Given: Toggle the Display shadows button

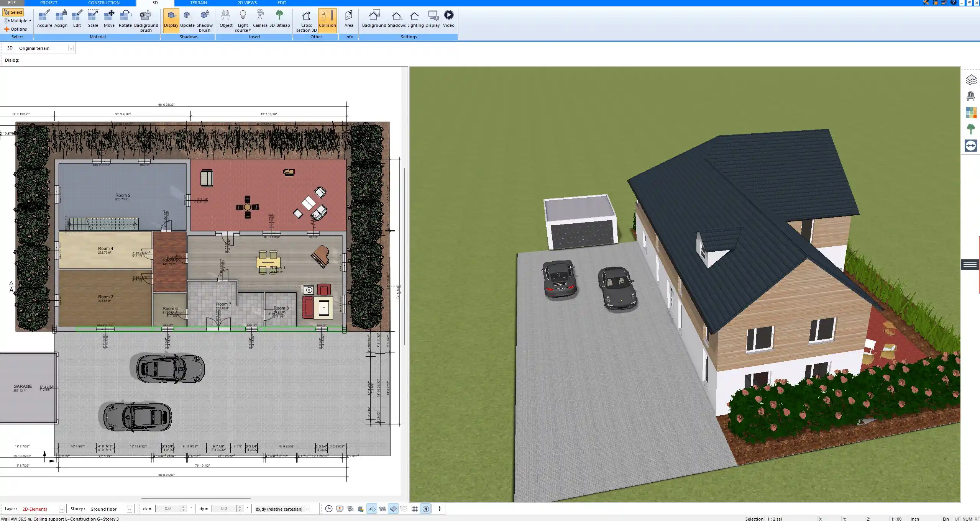Looking at the screenshot, I should (171, 20).
